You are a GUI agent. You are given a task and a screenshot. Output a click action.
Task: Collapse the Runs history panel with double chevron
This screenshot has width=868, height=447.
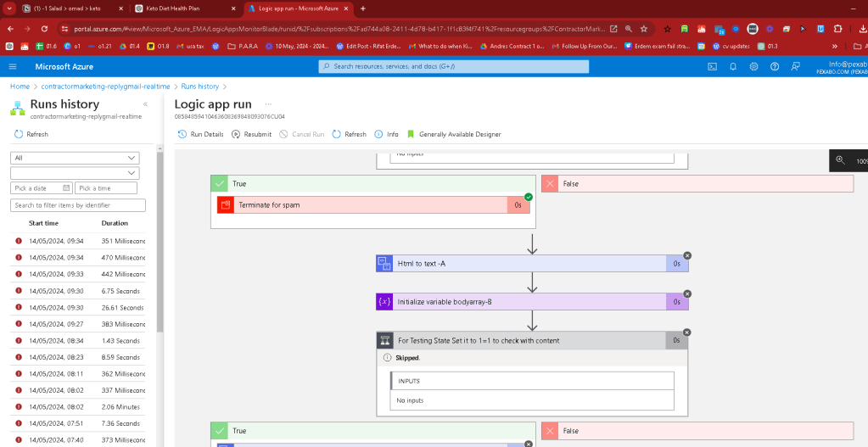[145, 104]
